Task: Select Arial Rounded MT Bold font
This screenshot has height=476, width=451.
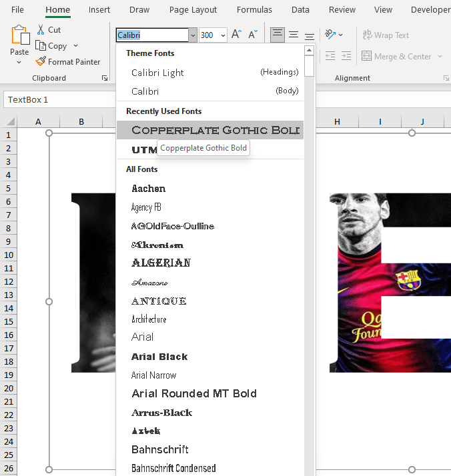Action: pos(210,394)
